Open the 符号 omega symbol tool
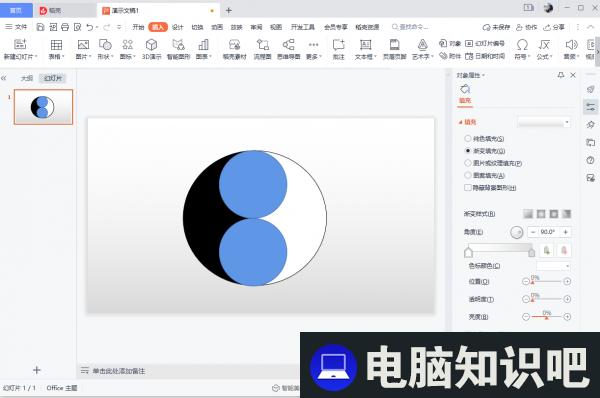Viewport: 600px width, 398px height. (x=522, y=45)
